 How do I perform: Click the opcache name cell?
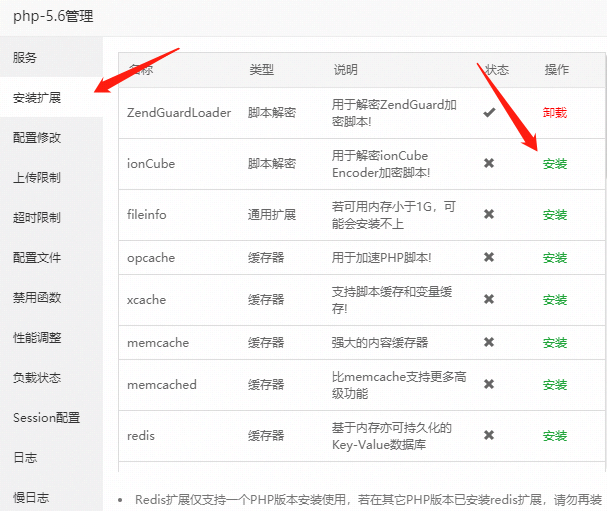pyautogui.click(x=151, y=258)
